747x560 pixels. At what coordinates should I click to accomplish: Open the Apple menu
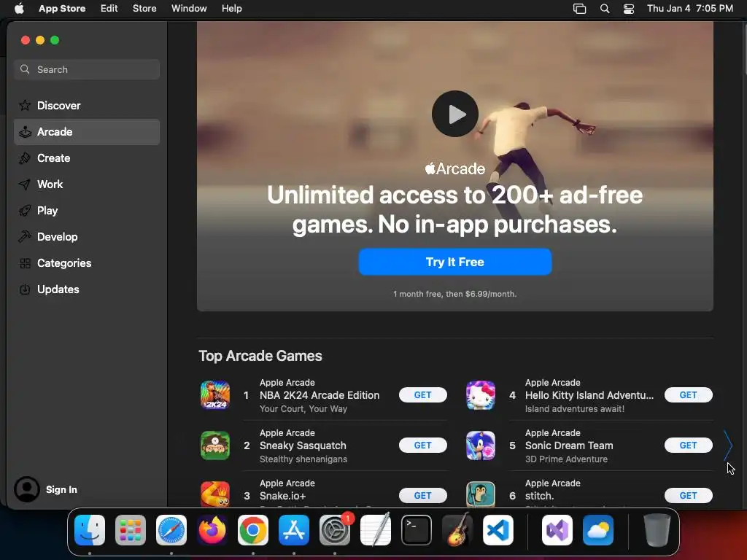click(x=19, y=9)
